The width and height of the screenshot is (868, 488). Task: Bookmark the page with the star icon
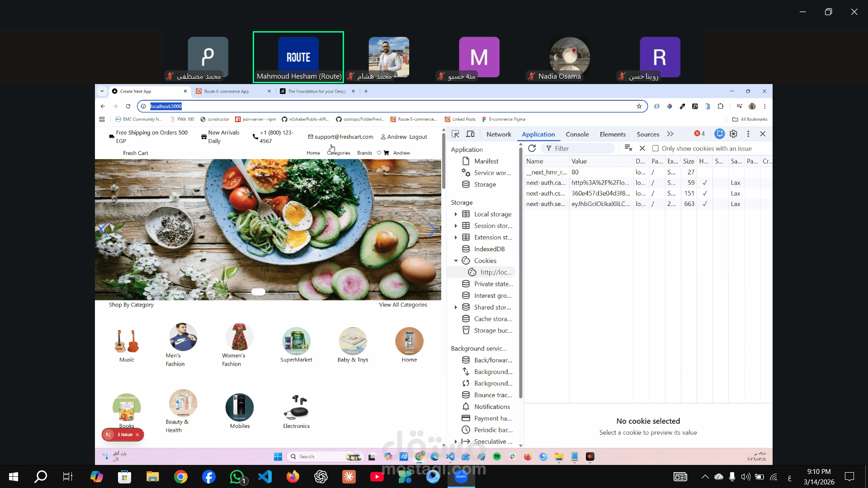[x=639, y=107]
